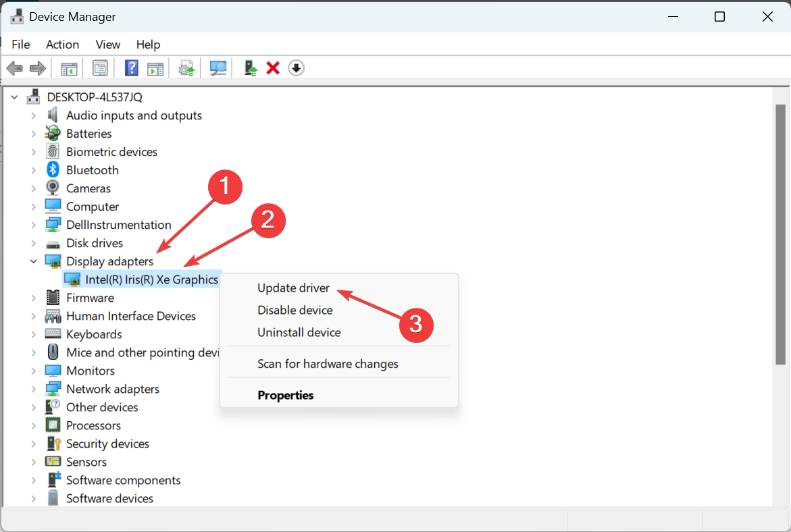This screenshot has width=791, height=532.
Task: Click the Device Manager title bar icon
Action: tap(17, 17)
